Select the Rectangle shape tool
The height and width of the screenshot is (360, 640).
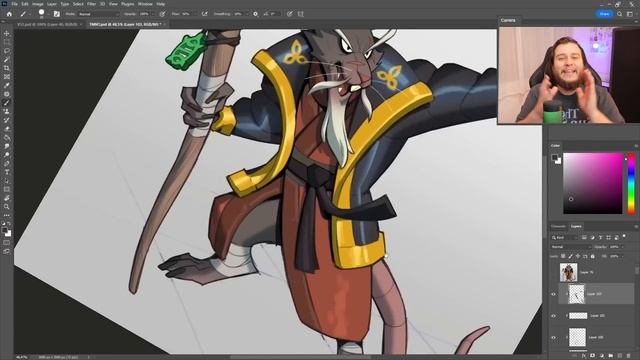coord(7,189)
